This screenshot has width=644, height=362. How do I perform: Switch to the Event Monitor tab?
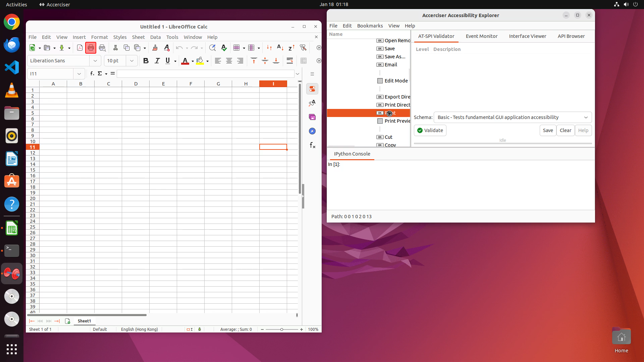coord(481,36)
